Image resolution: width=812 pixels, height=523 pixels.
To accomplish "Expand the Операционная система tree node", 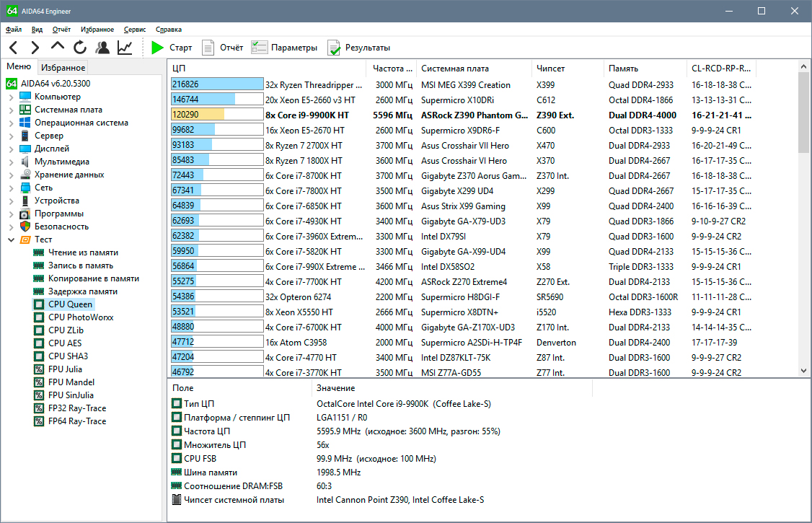I will (12, 123).
